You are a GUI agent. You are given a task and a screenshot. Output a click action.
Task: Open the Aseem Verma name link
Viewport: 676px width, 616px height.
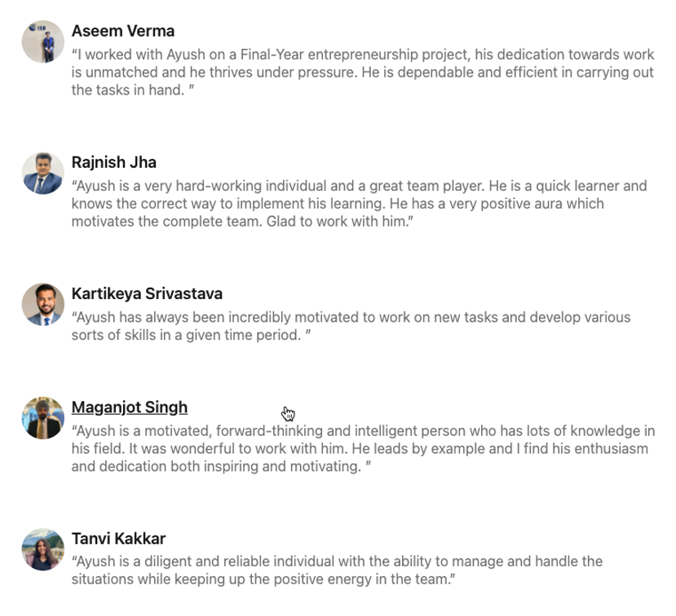(x=123, y=31)
